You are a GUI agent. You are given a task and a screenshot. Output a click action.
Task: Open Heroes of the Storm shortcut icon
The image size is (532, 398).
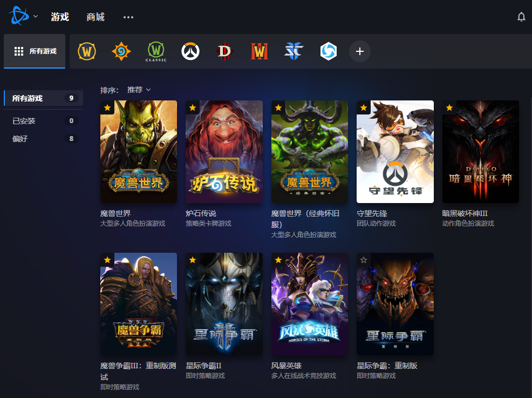[x=329, y=51]
